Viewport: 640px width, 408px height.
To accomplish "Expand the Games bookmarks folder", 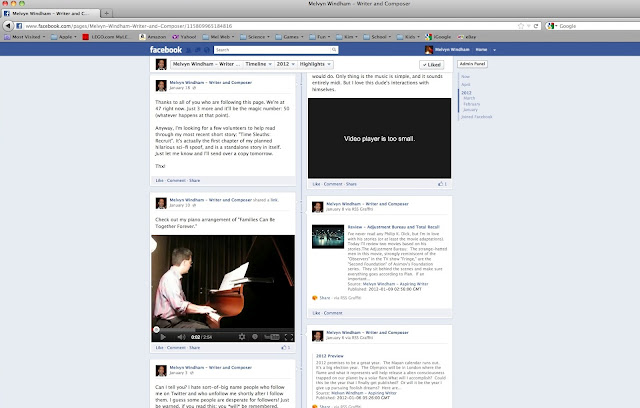I will click(290, 37).
